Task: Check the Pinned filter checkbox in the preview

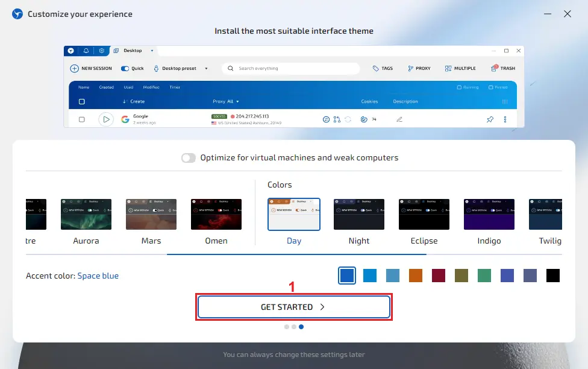Action: (x=490, y=87)
